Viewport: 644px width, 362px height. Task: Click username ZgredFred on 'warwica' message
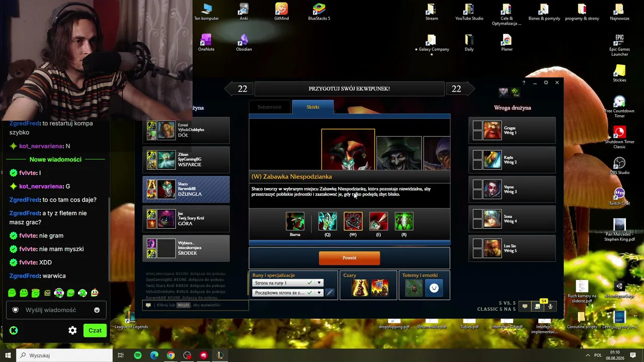point(24,276)
